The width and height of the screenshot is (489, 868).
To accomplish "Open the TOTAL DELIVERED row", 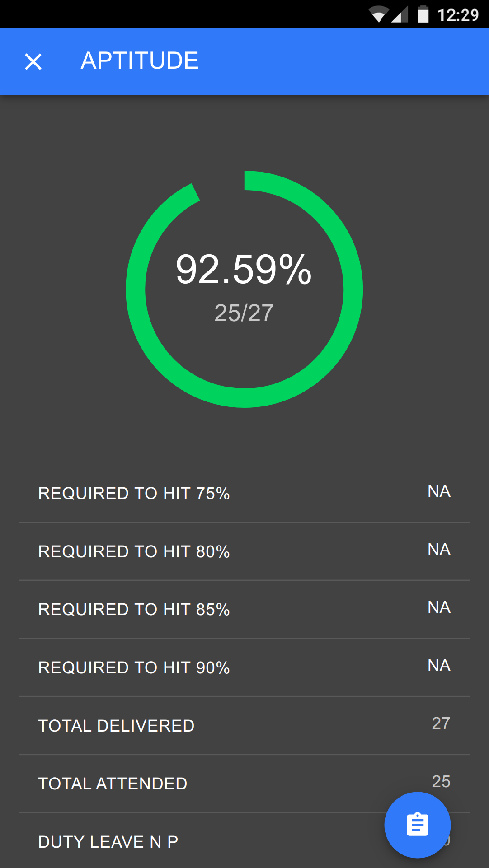I will (244, 726).
